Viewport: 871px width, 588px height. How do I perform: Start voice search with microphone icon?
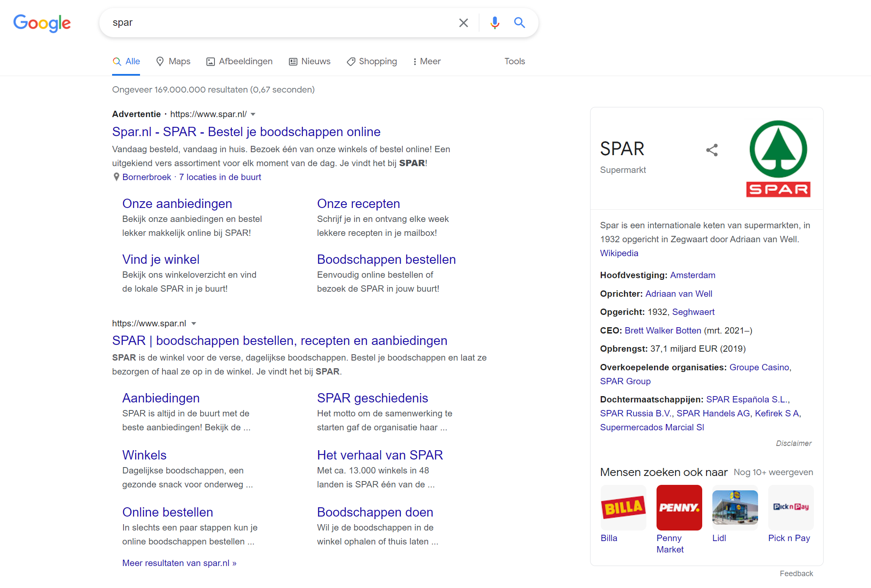point(495,23)
